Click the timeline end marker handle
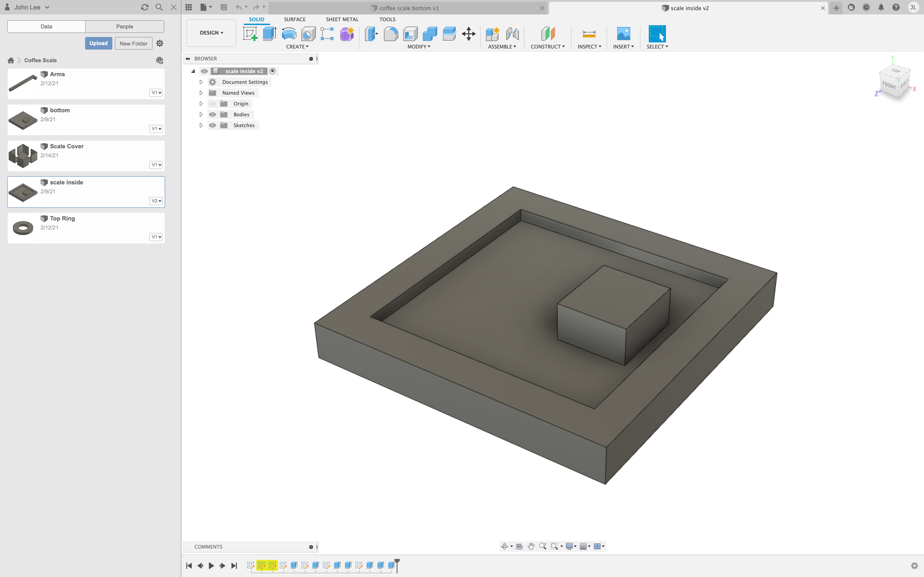 coord(397,562)
